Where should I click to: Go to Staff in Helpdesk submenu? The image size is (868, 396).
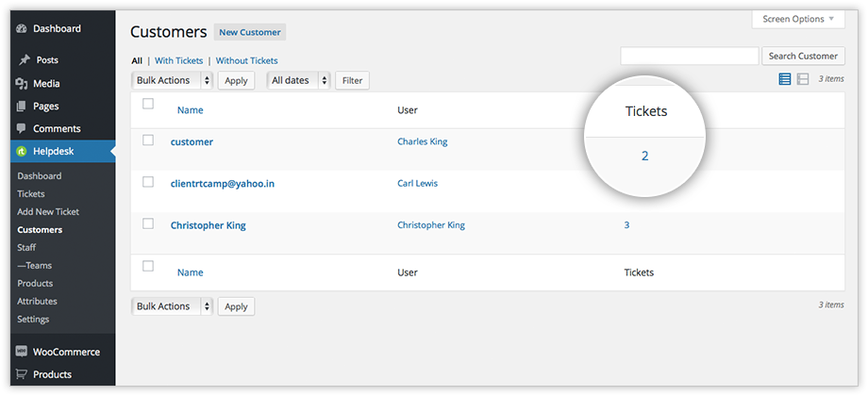coord(26,248)
